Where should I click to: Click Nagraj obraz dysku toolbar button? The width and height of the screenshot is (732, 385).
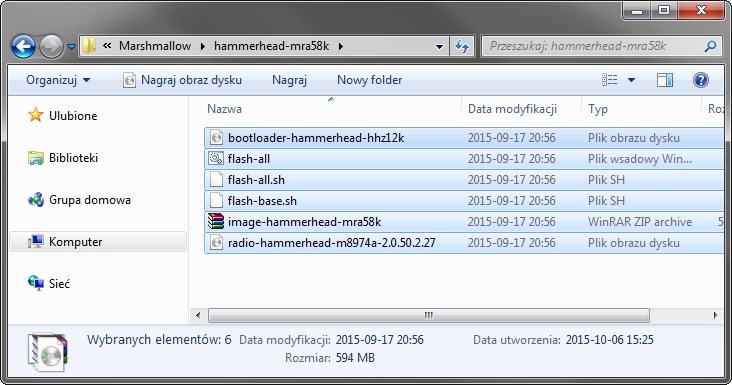click(183, 80)
